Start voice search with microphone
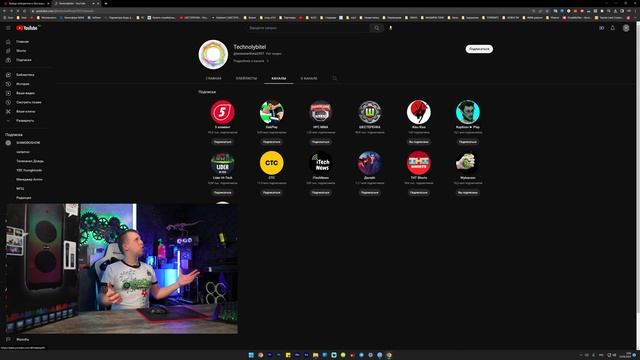Screen dimensions: 640x360 coord(391,28)
